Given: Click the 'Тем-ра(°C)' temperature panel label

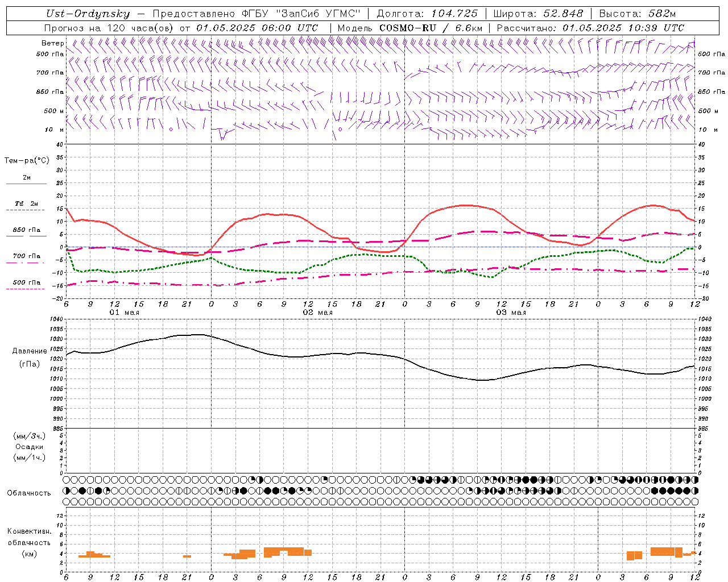Looking at the screenshot, I should [27, 161].
